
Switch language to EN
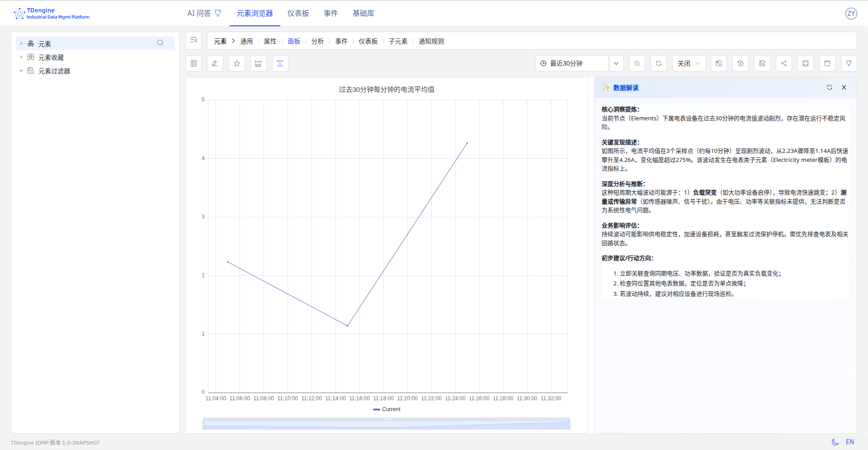coord(850,442)
